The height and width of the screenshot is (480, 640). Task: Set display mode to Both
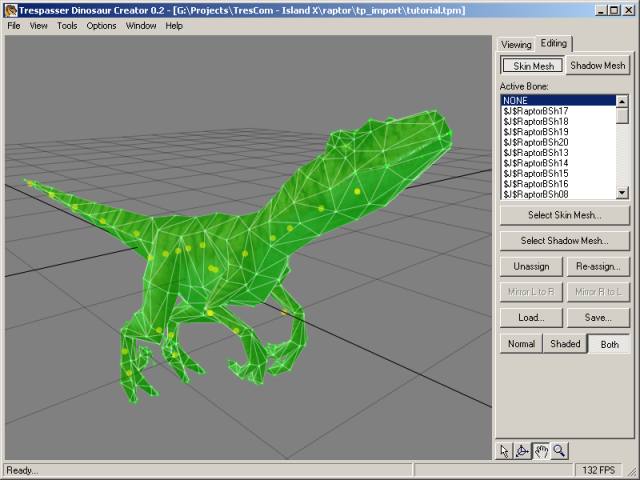pos(609,344)
